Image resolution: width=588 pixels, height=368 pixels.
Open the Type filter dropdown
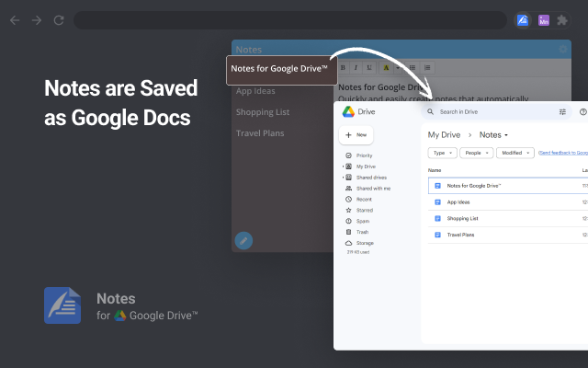tap(443, 153)
